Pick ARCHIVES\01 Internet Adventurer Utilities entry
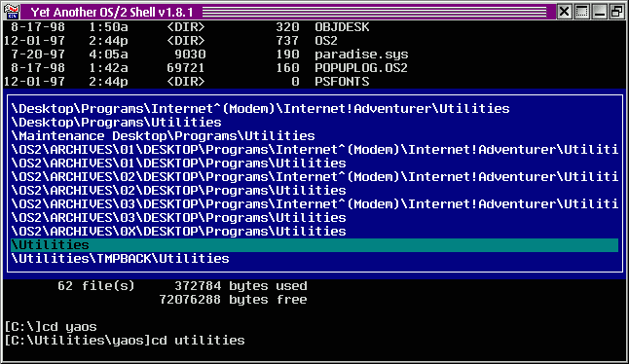 [x=314, y=150]
